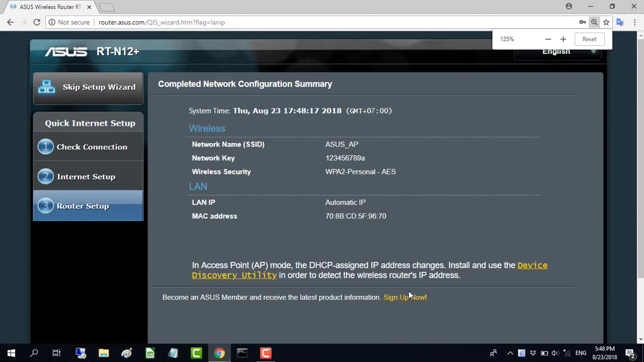Click the Not secure site info icon
The image size is (644, 362).
click(52, 22)
